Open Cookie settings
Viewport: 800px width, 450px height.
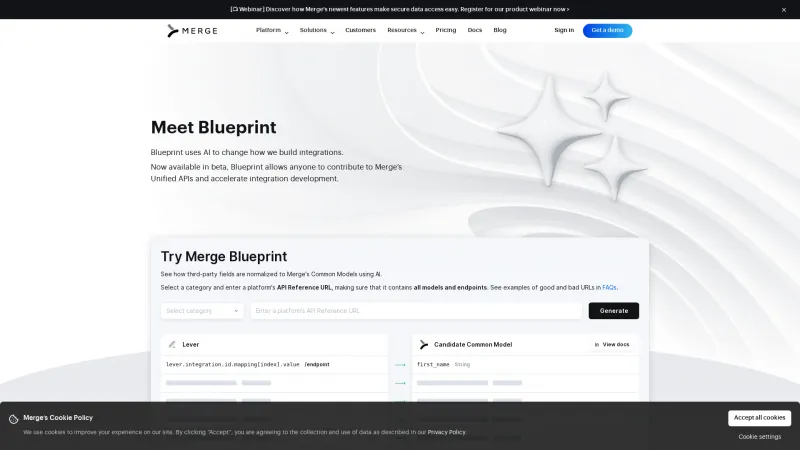(759, 437)
